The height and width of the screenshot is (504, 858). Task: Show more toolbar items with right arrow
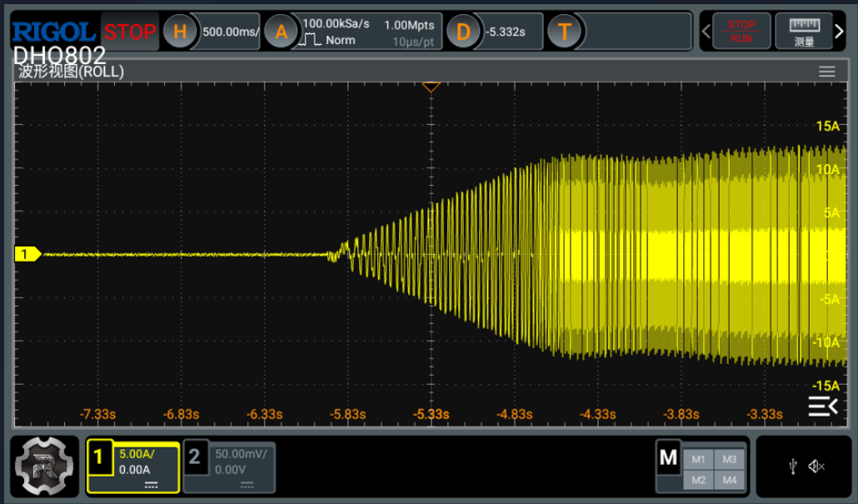pos(840,32)
